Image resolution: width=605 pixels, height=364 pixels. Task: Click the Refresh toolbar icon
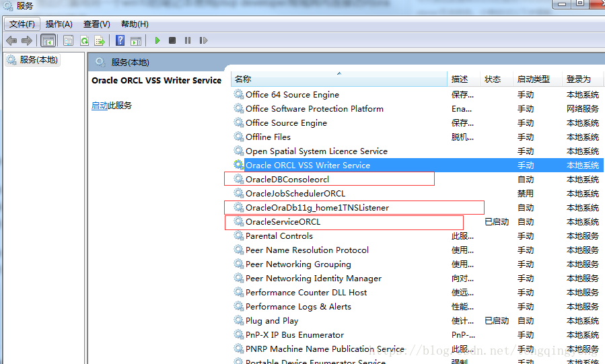pos(84,40)
